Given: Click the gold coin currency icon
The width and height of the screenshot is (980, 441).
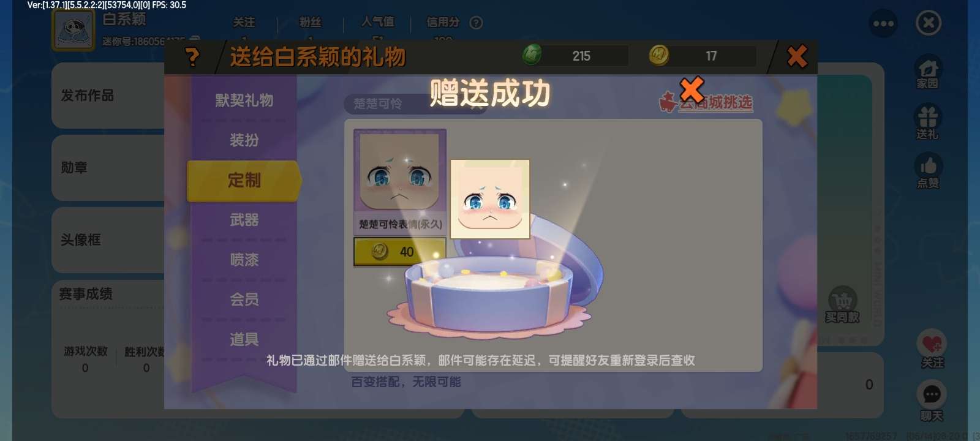Looking at the screenshot, I should (x=659, y=55).
